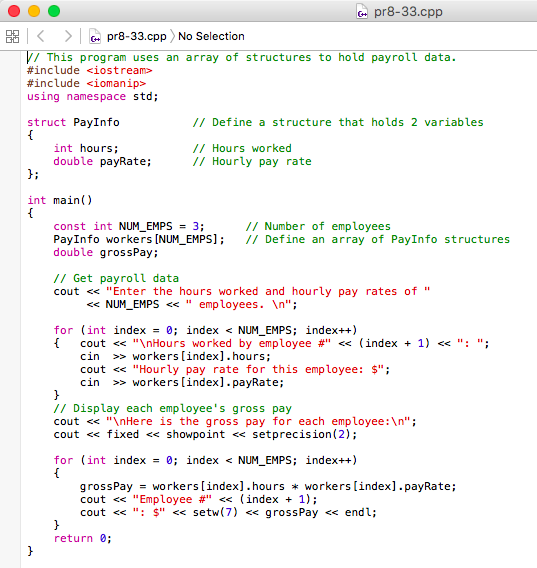
Task: Click the pr8-33.cpp file icon in jump bar
Action: (x=95, y=36)
